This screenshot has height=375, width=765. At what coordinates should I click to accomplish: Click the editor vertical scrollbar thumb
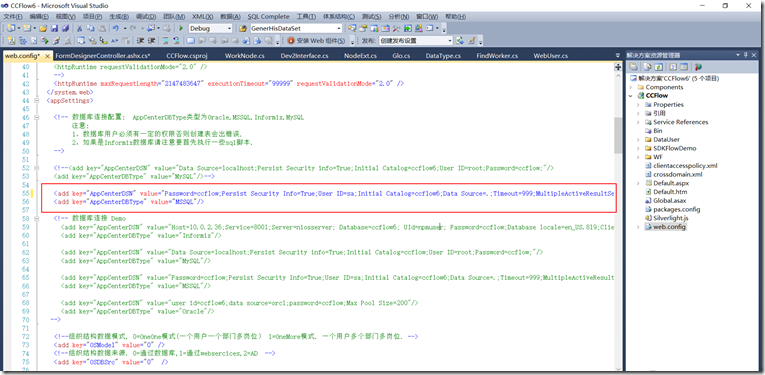pyautogui.click(x=618, y=135)
